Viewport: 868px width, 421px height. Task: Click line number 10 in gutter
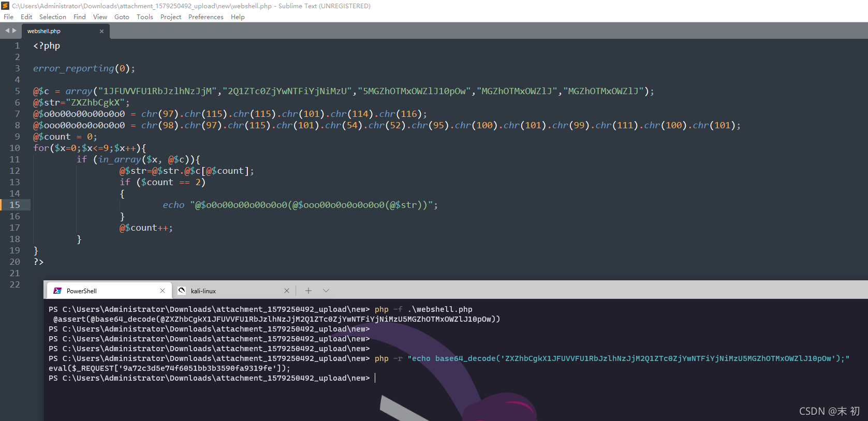(x=14, y=148)
